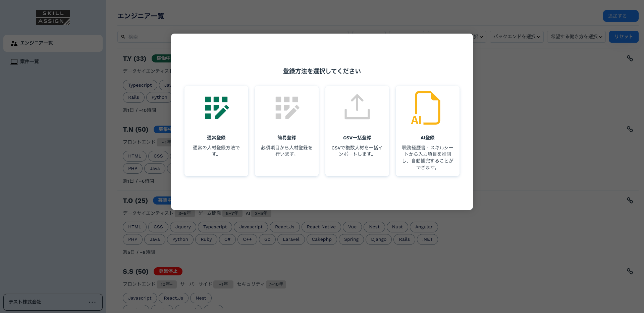The image size is (644, 313).
Task: Click the link icon beside T.N (50)
Action: [x=630, y=129]
